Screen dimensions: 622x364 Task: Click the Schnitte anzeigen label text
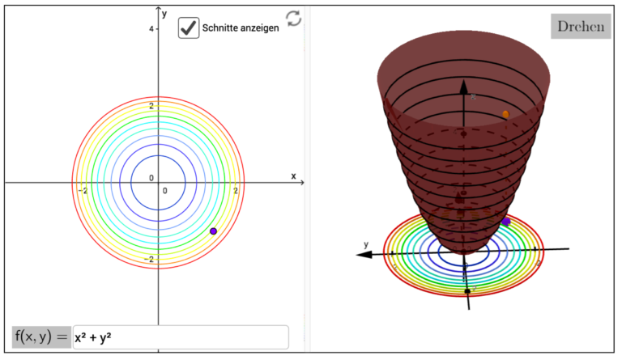click(241, 28)
